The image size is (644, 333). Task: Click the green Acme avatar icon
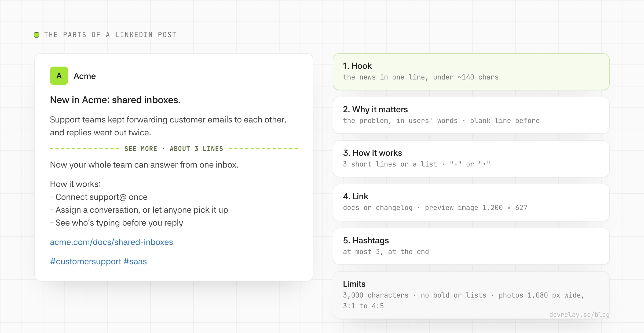click(59, 76)
